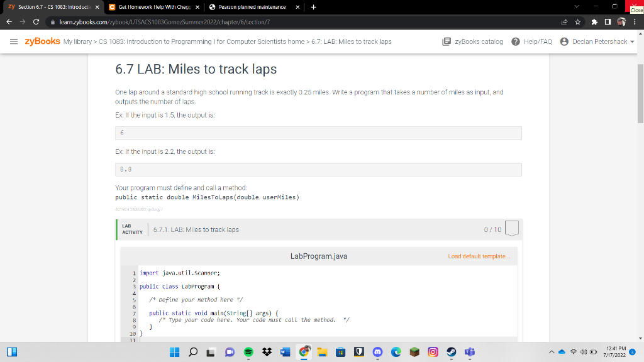Click the Help/FAQ question mark icon
644x362 pixels.
pos(516,41)
